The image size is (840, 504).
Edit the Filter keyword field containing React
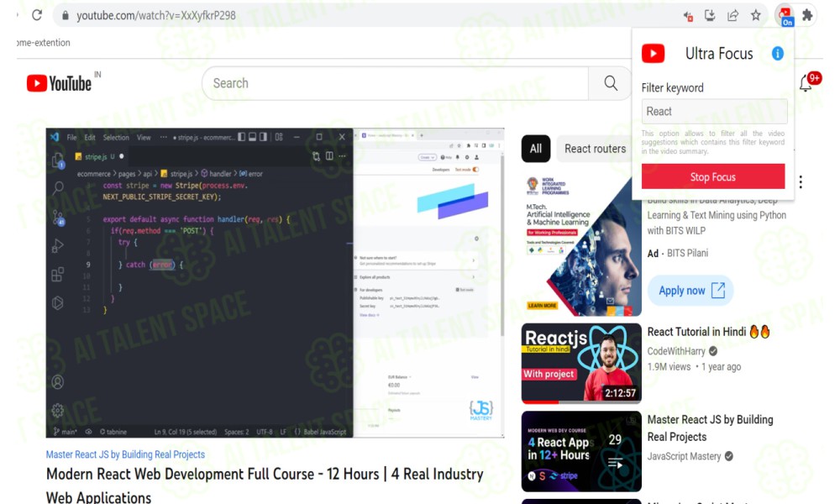click(x=715, y=112)
